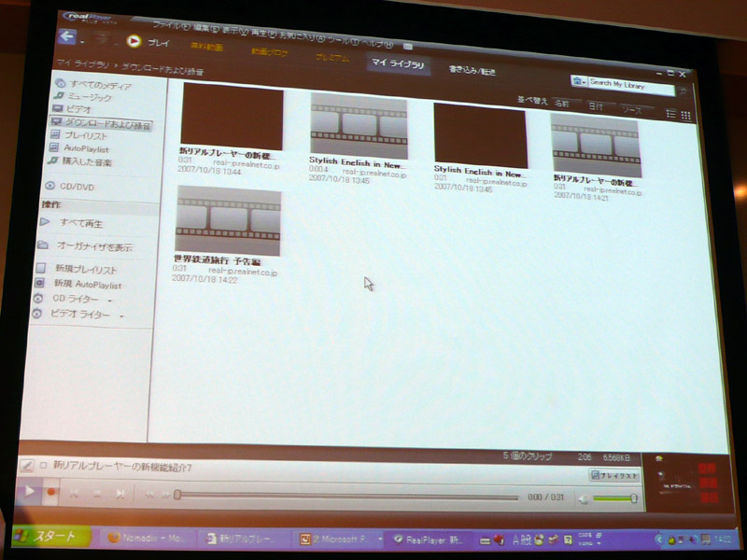Image resolution: width=747 pixels, height=560 pixels.
Task: Open the ファイル menu
Action: [x=171, y=26]
